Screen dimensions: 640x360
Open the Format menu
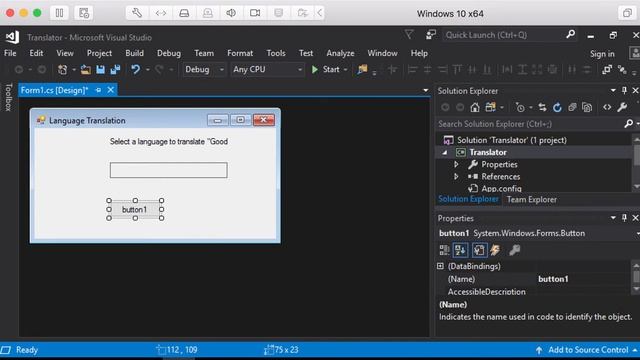coord(240,53)
